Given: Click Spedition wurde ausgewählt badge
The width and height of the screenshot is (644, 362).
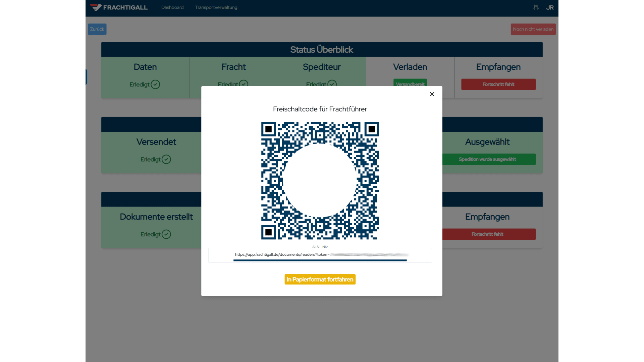Looking at the screenshot, I should pyautogui.click(x=487, y=159).
